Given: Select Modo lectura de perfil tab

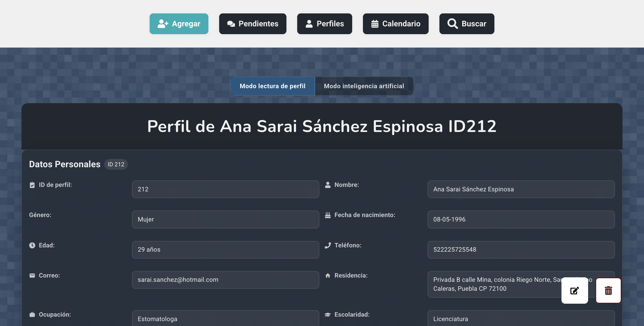Looking at the screenshot, I should (x=272, y=86).
